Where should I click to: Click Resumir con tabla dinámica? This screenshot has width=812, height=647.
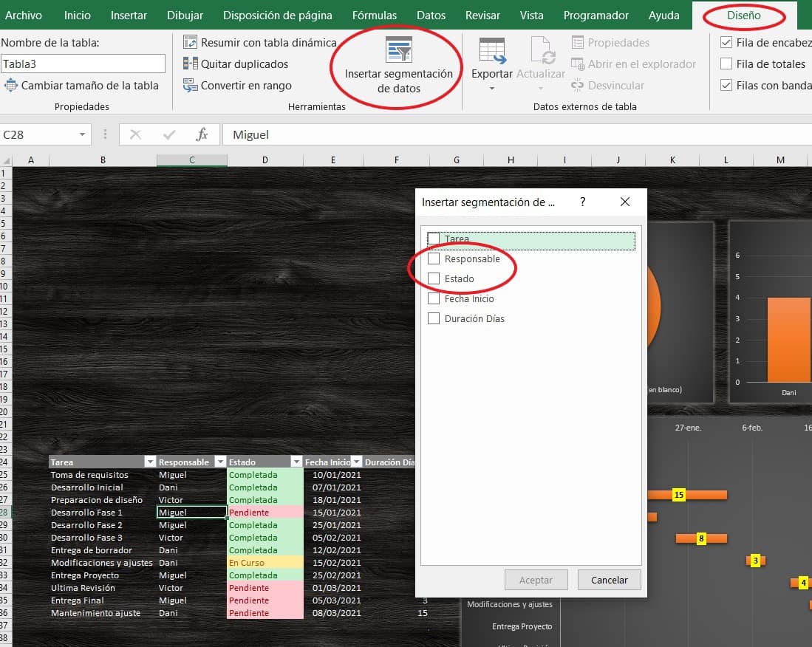tap(260, 42)
